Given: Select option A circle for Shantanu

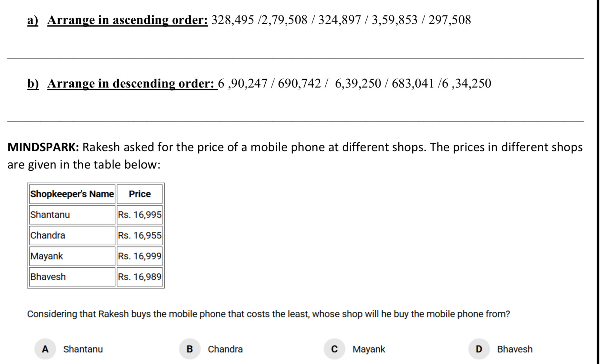Looking at the screenshot, I should [x=45, y=349].
